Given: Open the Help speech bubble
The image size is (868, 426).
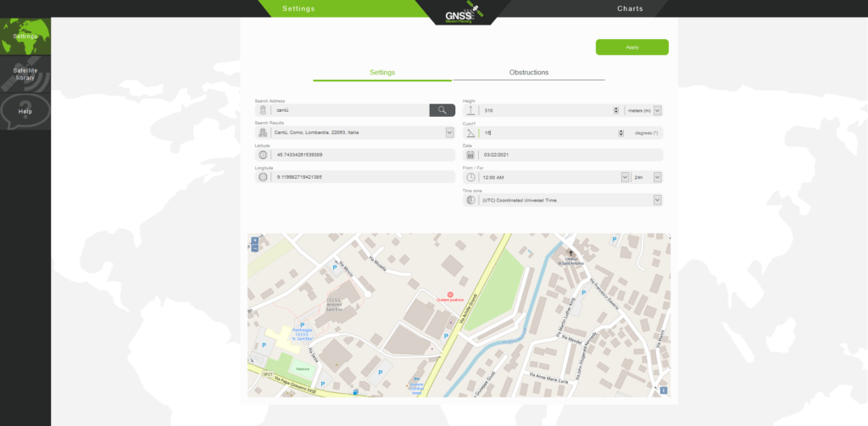Looking at the screenshot, I should (25, 111).
